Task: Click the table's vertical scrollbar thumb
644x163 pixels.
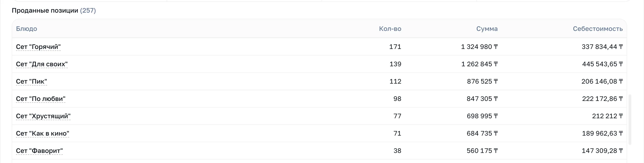Action: click(630, 119)
